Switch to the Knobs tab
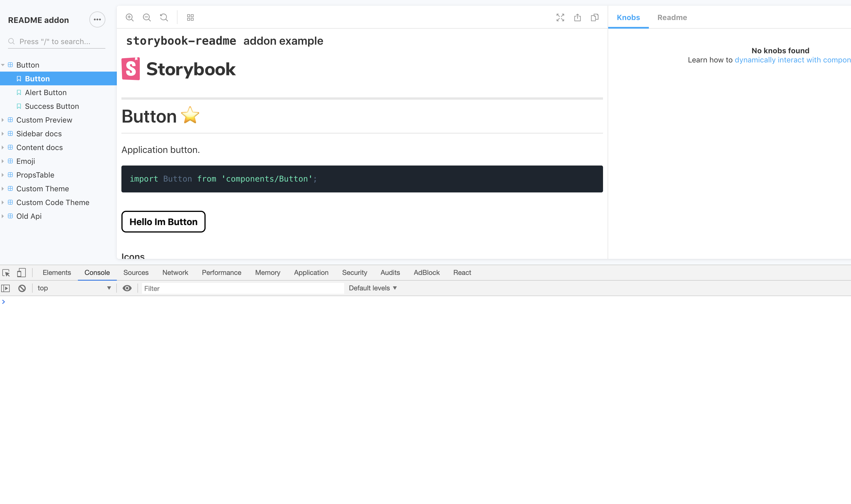The width and height of the screenshot is (851, 504). pos(628,18)
